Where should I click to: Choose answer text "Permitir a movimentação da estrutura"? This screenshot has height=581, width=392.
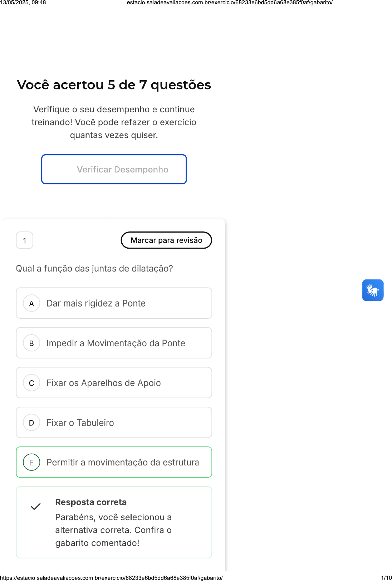click(x=123, y=462)
